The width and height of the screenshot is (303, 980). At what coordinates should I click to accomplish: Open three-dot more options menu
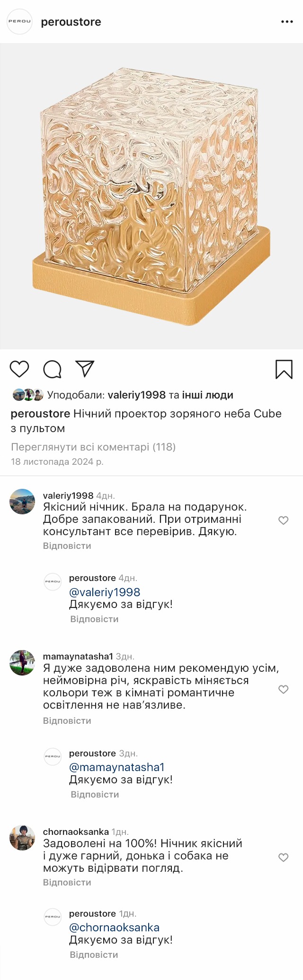click(287, 22)
